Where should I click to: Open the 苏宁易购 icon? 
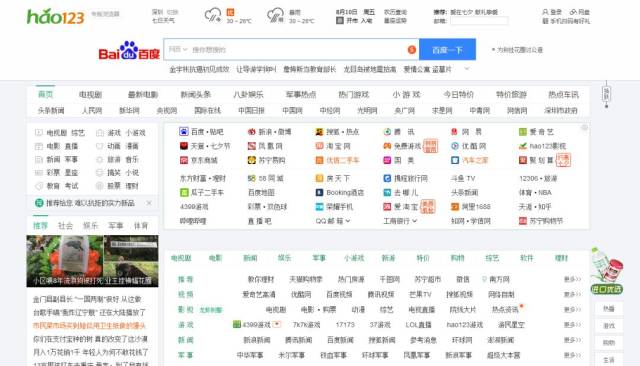[x=251, y=160]
